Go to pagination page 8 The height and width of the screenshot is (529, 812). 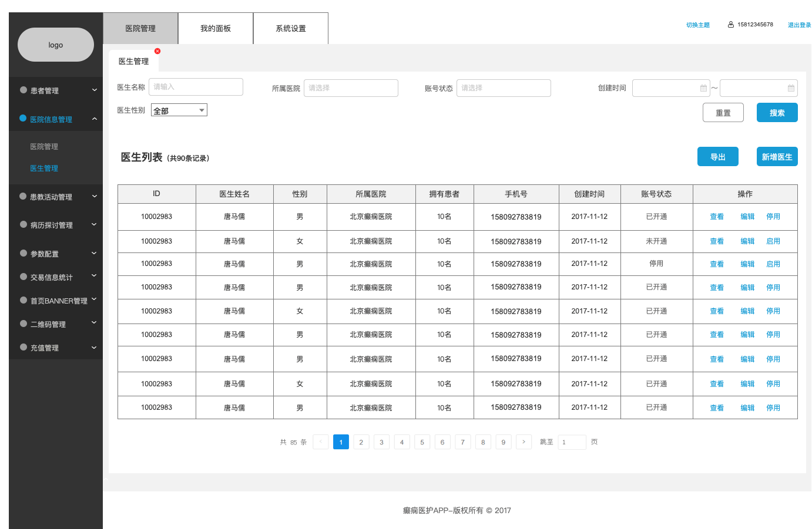click(x=483, y=442)
